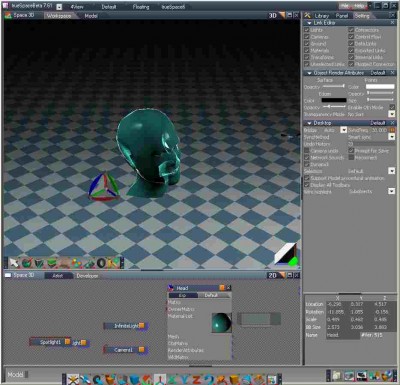This screenshot has height=385, width=400.
Task: Click the orange icon on InfiniteLight node
Action: [142, 325]
